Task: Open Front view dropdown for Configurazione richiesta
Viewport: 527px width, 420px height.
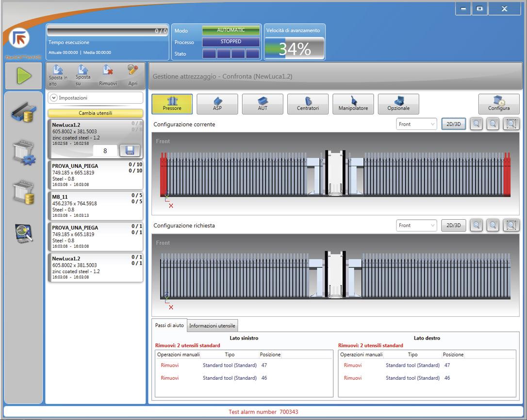Action: click(x=416, y=226)
